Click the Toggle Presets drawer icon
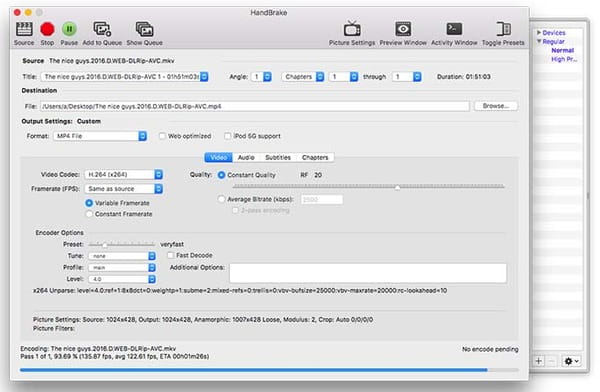 503,29
